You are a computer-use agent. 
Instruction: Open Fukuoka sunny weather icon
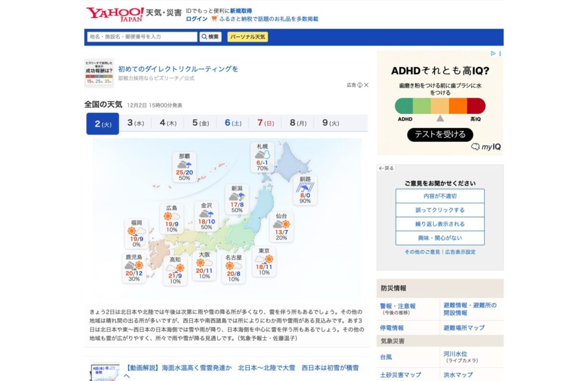click(136, 231)
